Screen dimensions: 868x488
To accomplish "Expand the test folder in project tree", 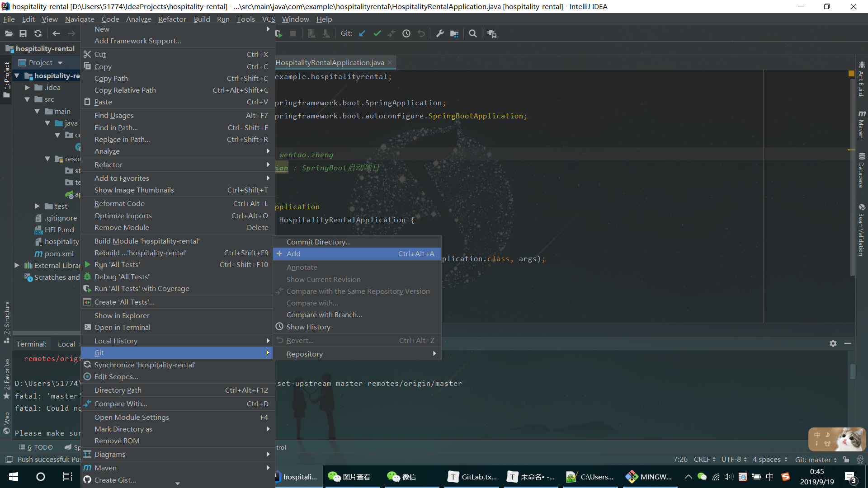I will pyautogui.click(x=38, y=206).
